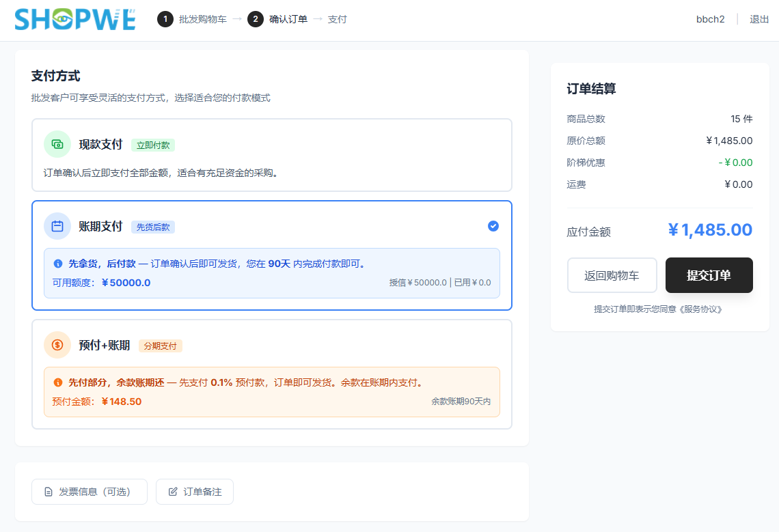
Task: Click step 1 circle badge
Action: [x=165, y=19]
